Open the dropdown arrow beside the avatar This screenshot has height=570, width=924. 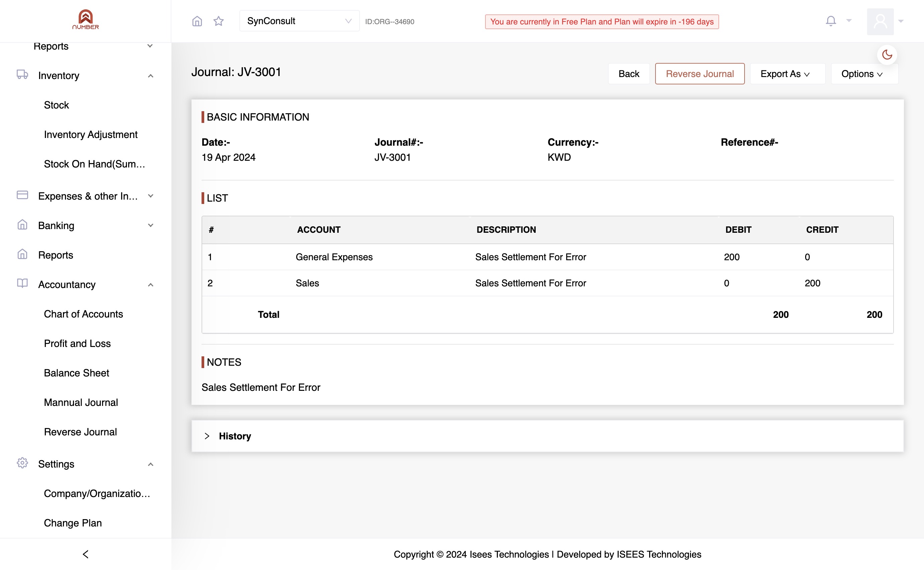[x=901, y=21]
